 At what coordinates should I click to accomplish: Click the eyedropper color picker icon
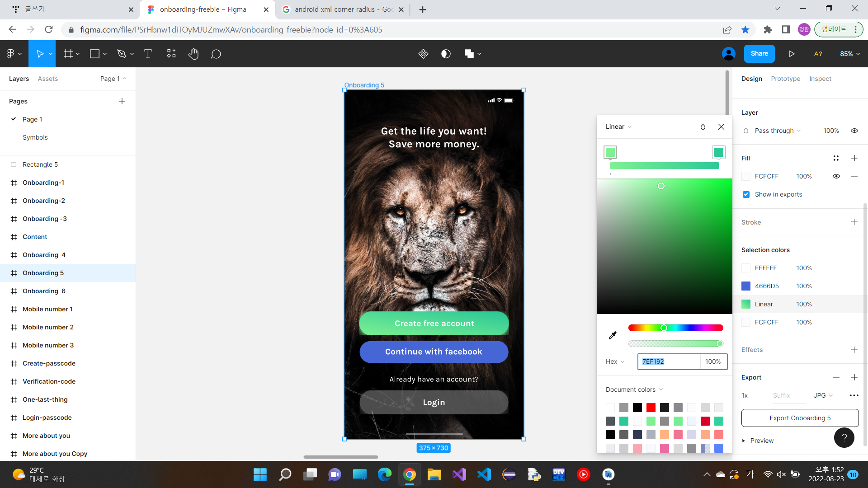[613, 335]
